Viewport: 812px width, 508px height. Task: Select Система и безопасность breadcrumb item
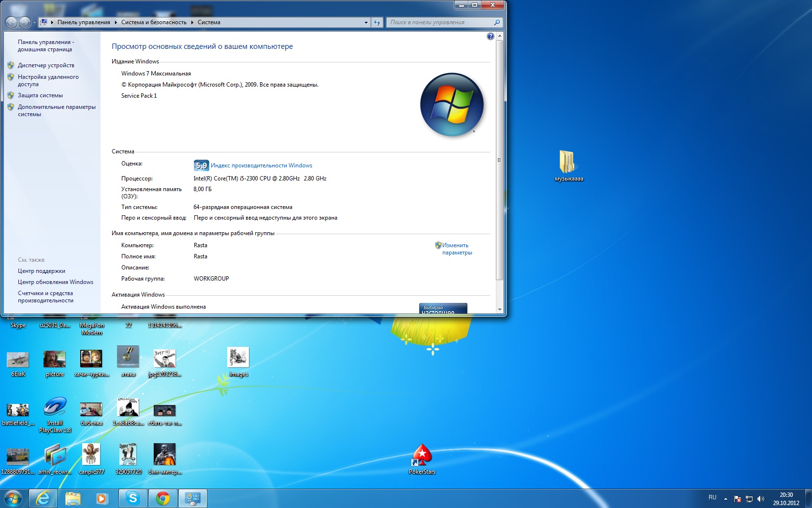(x=154, y=22)
